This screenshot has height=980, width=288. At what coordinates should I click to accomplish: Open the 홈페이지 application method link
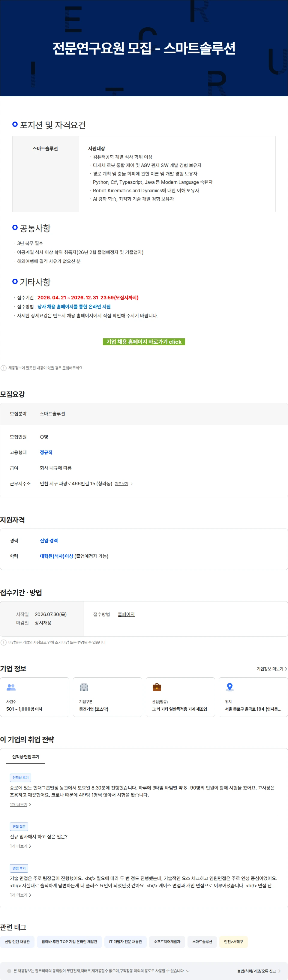(x=126, y=614)
